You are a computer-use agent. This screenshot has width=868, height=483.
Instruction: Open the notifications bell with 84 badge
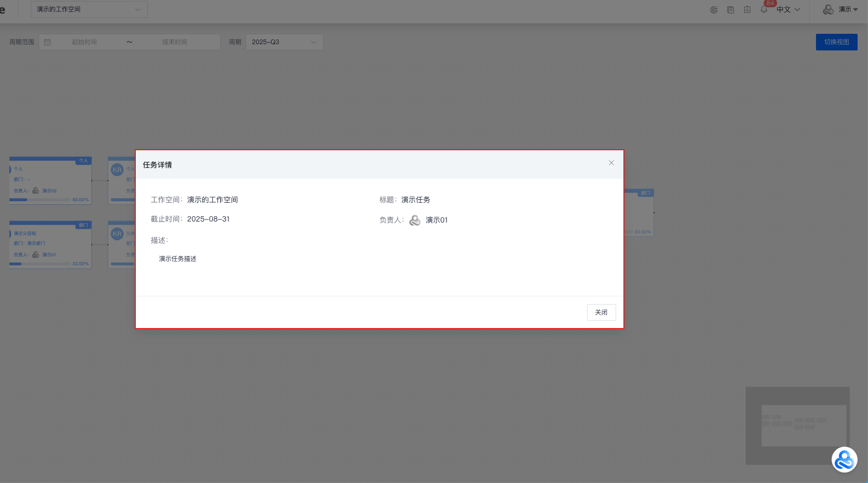pos(764,9)
